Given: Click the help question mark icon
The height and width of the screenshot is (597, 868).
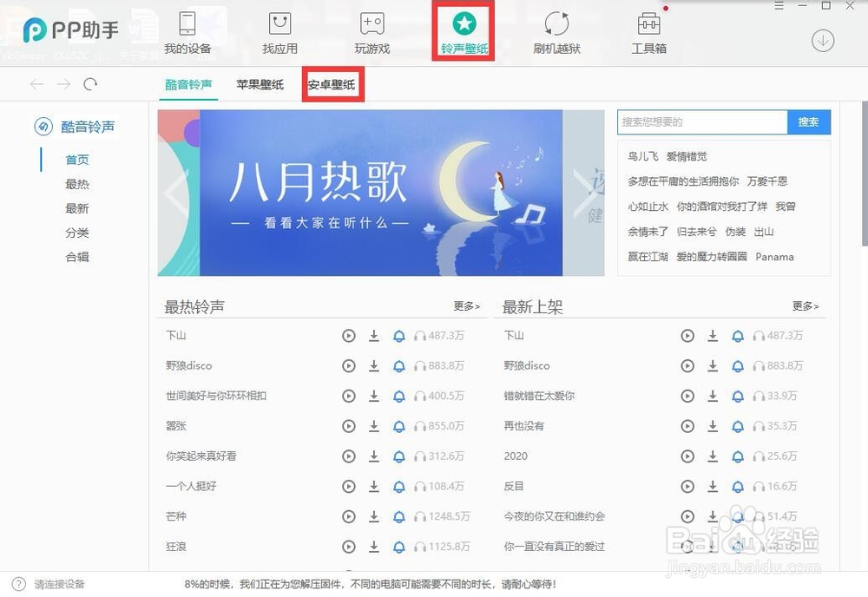Looking at the screenshot, I should point(18,584).
